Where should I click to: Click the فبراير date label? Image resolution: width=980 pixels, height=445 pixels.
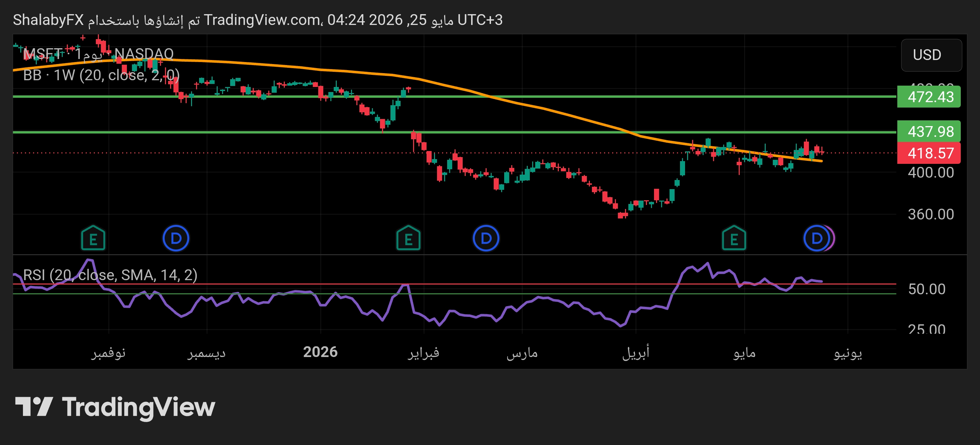point(424,353)
